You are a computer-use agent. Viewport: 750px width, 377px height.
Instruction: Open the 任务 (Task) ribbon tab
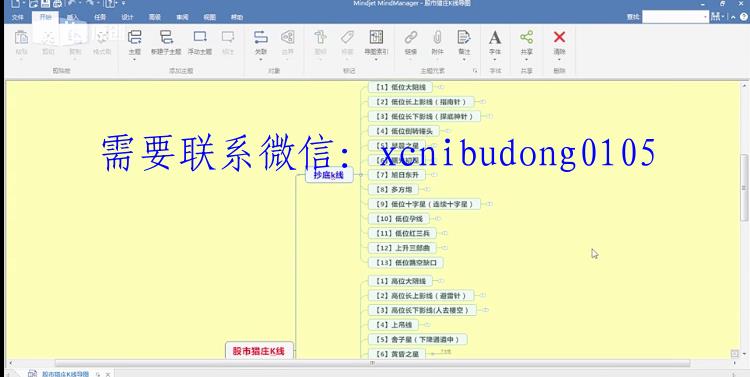point(100,17)
